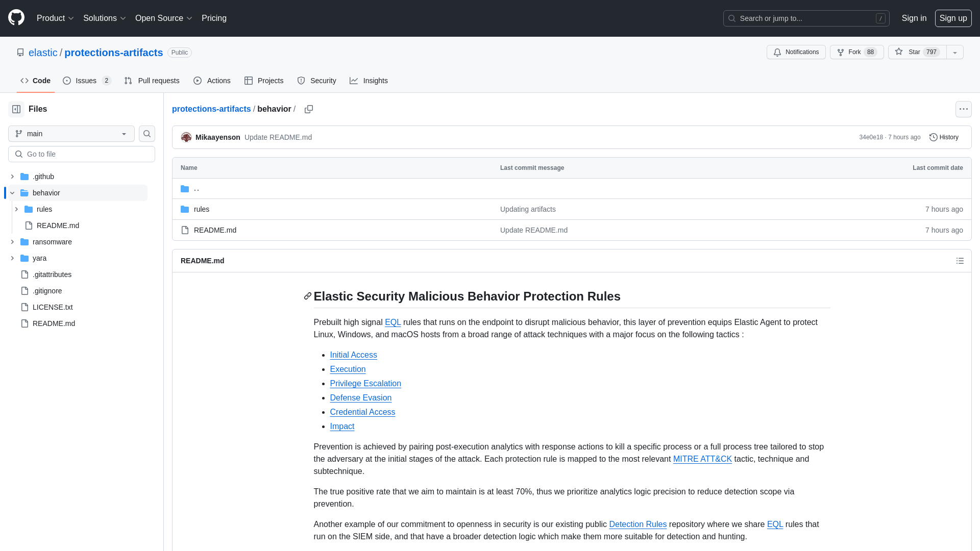The image size is (980, 551).
Task: Click the .gitattributes file icon
Action: point(24,274)
